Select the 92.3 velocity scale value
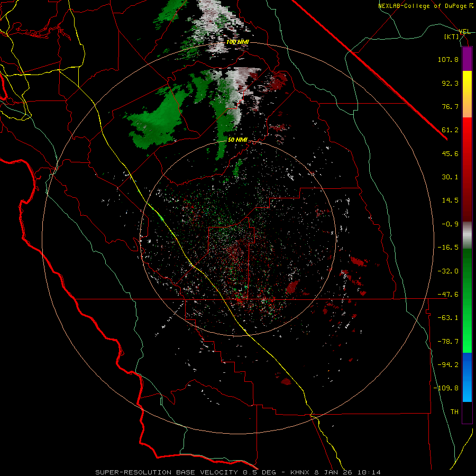The image size is (476, 476). coord(450,83)
